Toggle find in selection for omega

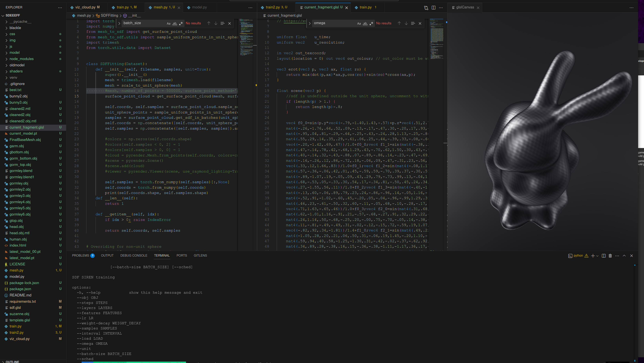pos(413,23)
